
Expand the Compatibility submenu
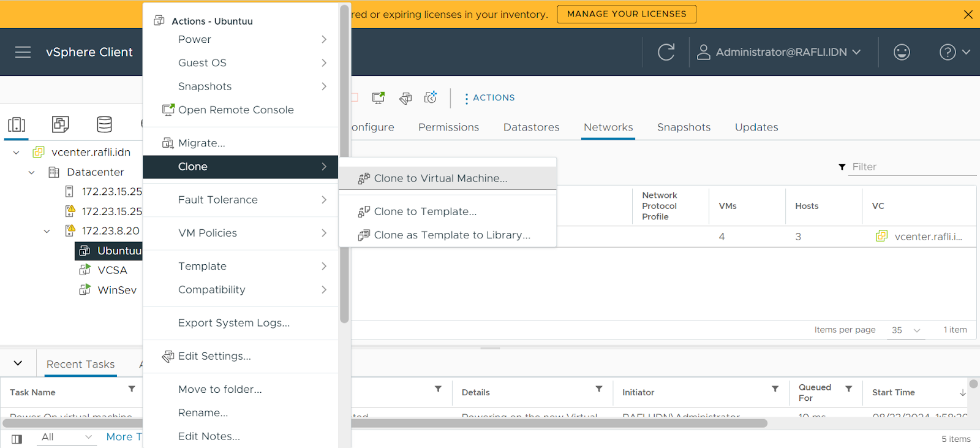point(240,290)
